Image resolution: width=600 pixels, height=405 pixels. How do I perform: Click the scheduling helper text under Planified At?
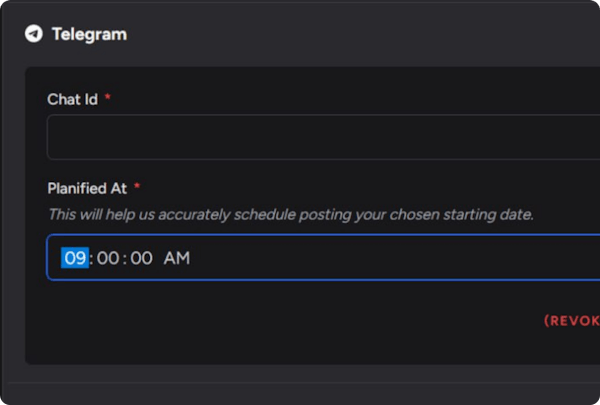pos(290,214)
